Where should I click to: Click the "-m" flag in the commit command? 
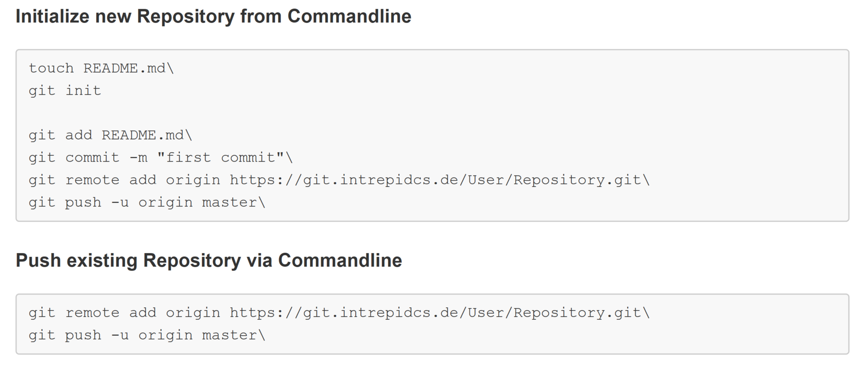point(138,158)
